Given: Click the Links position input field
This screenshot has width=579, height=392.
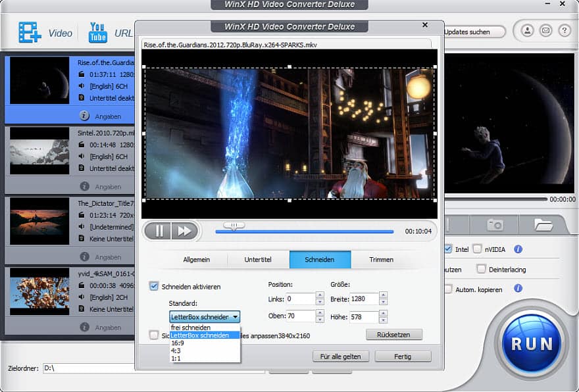Looking at the screenshot, I should point(300,299).
